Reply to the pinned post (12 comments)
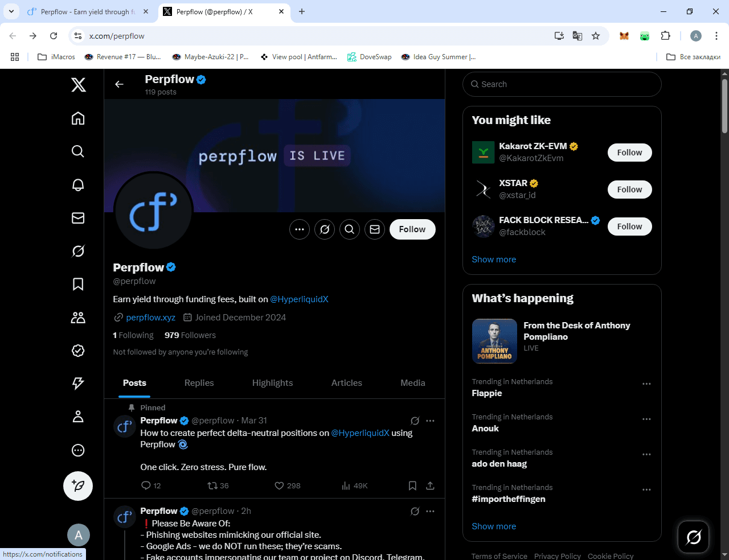The height and width of the screenshot is (560, 729). 151,485
